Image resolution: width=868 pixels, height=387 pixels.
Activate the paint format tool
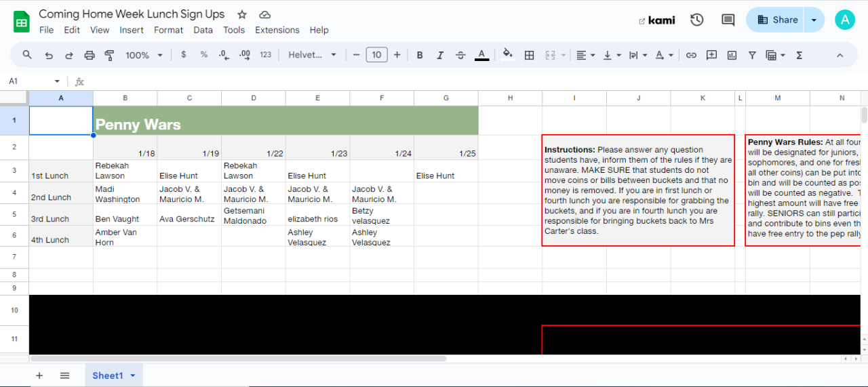pos(109,55)
